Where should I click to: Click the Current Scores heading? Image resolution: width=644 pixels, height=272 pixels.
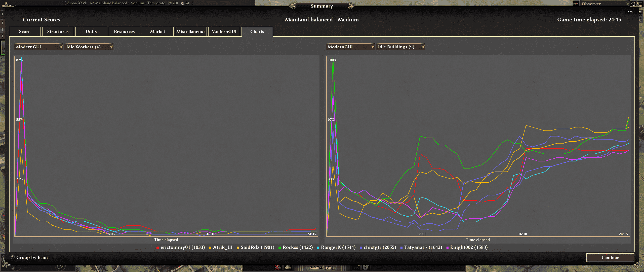pos(42,20)
